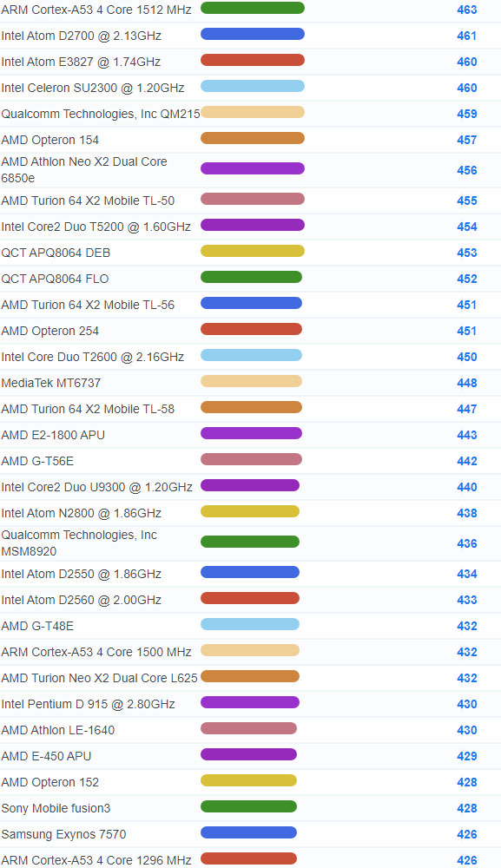
Task: Open Intel Core2 Duo T5200 @ 1.60GHz
Action: [x=96, y=227]
